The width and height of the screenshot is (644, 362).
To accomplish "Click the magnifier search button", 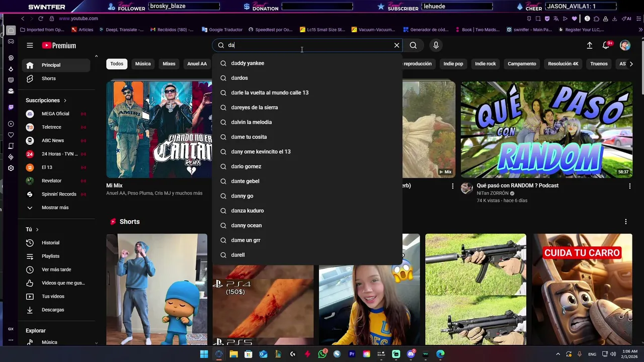I will tap(413, 45).
